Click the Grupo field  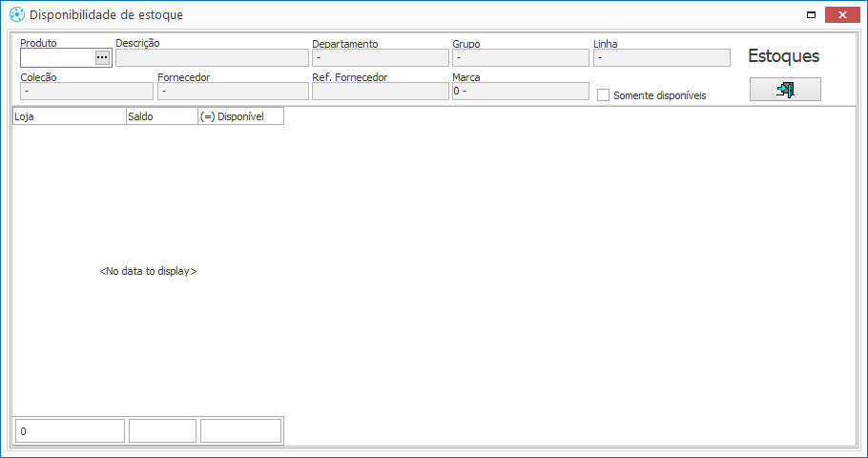coord(521,57)
